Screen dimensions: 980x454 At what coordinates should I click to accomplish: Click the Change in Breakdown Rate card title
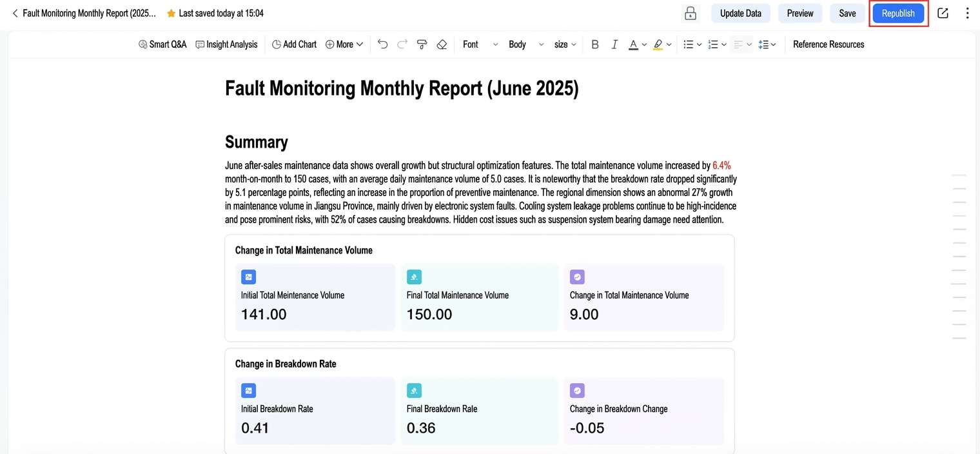pyautogui.click(x=286, y=364)
